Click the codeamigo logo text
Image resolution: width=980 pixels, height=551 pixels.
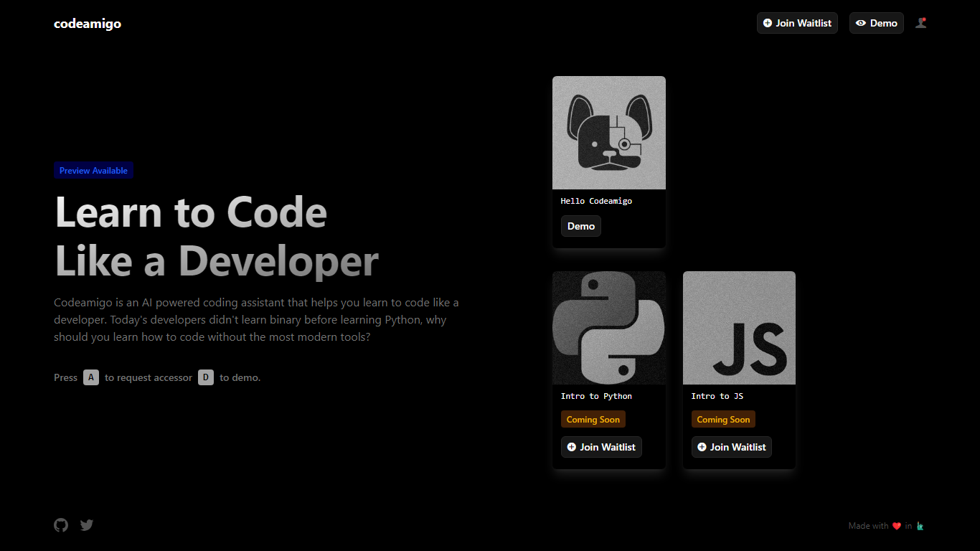(x=88, y=24)
